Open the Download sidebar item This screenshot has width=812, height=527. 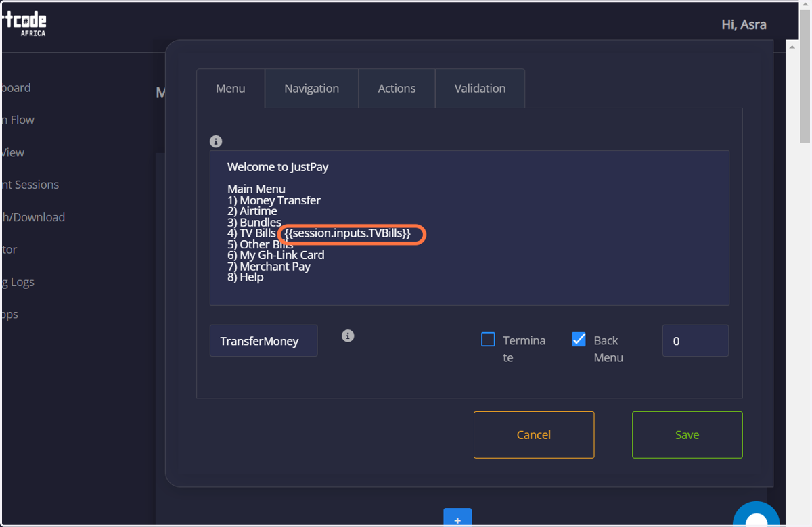(x=33, y=217)
